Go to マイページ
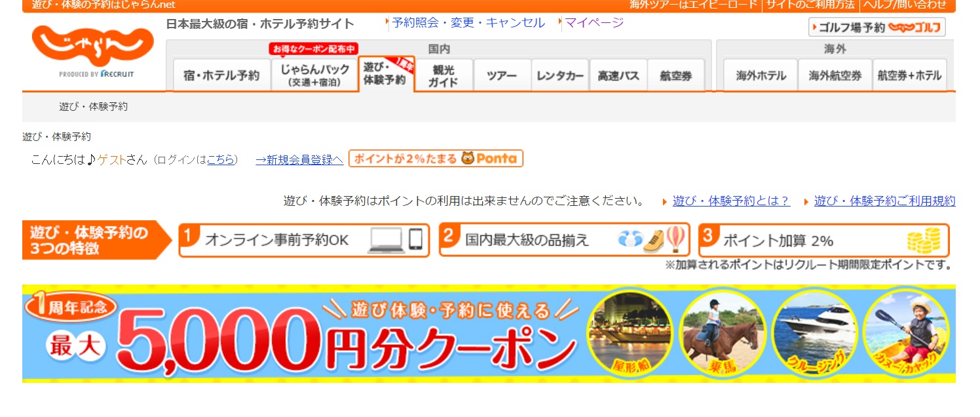Viewport: 980px width, 417px height. [x=594, y=23]
